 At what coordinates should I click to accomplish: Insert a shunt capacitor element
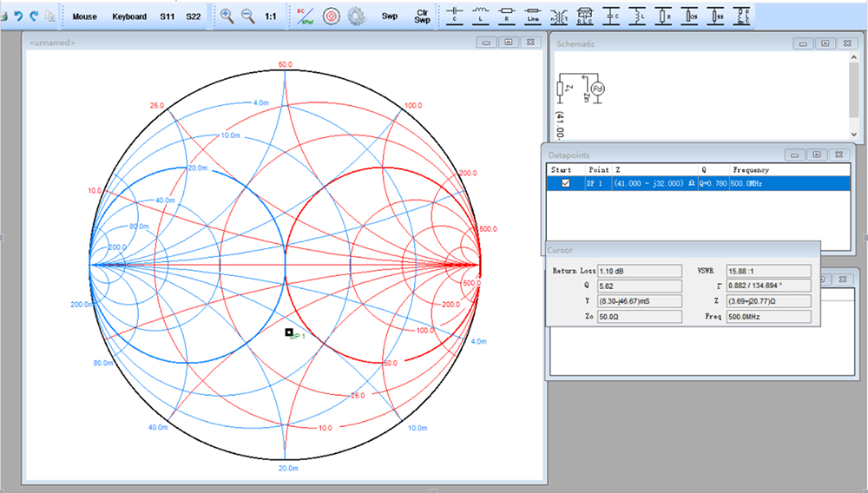click(x=612, y=16)
